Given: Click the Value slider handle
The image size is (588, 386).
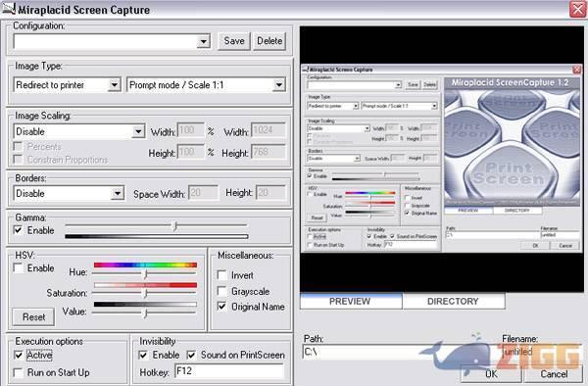Looking at the screenshot, I should (145, 313).
